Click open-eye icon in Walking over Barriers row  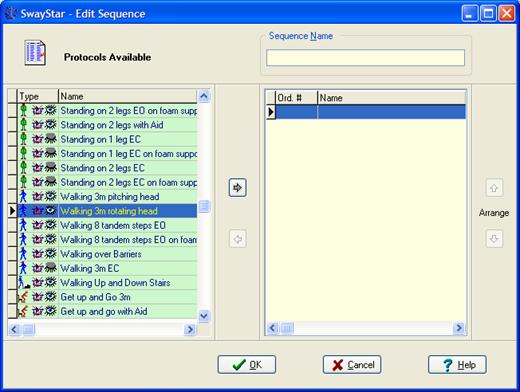point(51,254)
